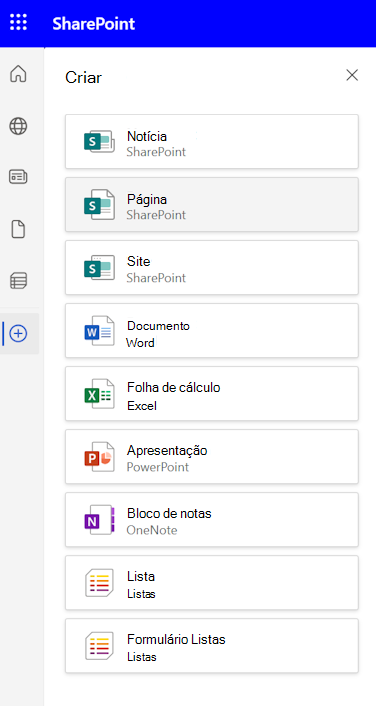The image size is (376, 706).
Task: Create a Documento Word file
Action: click(x=212, y=330)
